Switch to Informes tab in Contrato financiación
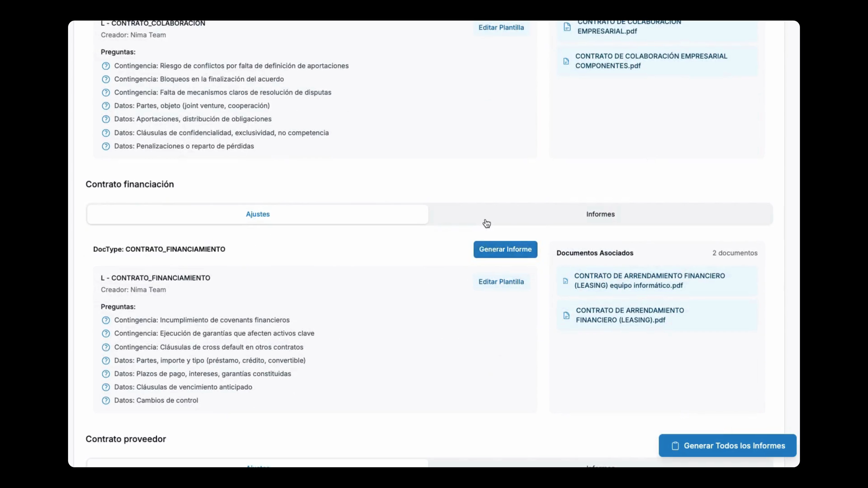This screenshot has height=488, width=868. pos(600,214)
